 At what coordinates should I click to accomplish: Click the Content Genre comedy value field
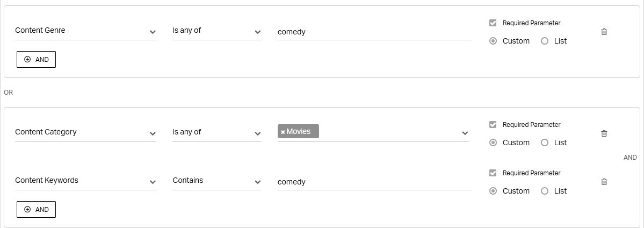click(374, 32)
